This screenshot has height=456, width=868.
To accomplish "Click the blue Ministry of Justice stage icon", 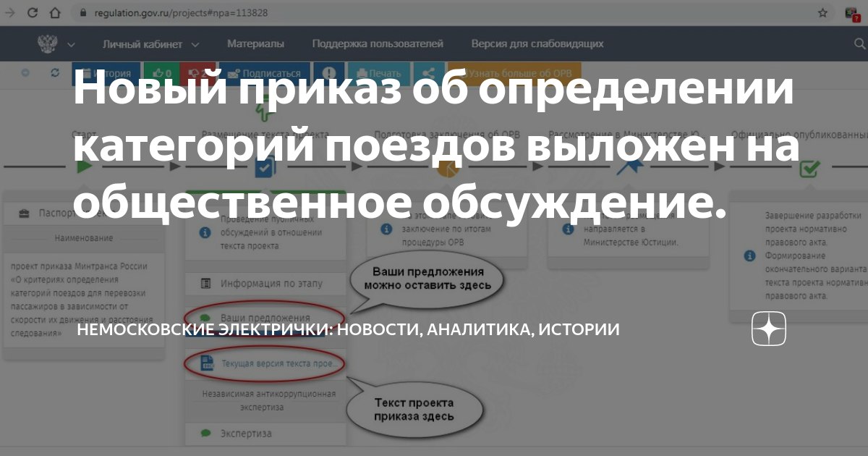I will [x=629, y=167].
